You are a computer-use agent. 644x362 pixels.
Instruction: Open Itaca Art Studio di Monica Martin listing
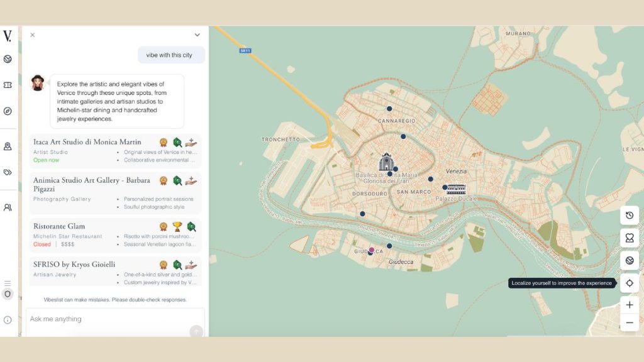pyautogui.click(x=116, y=151)
